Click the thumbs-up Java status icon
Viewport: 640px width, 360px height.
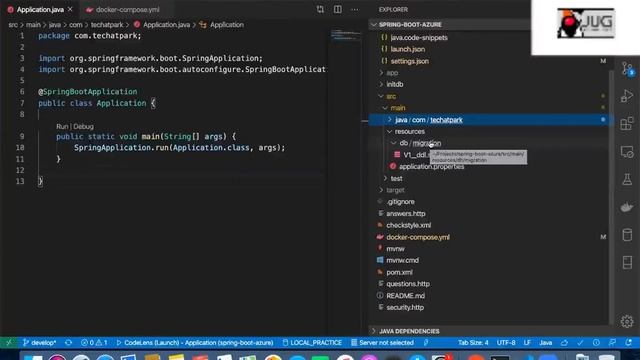(564, 342)
